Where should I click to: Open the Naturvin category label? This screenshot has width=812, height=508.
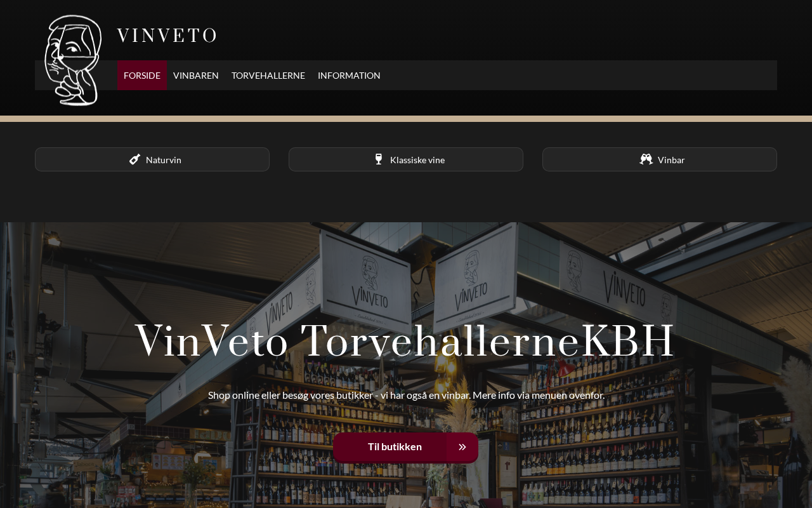coord(164,160)
